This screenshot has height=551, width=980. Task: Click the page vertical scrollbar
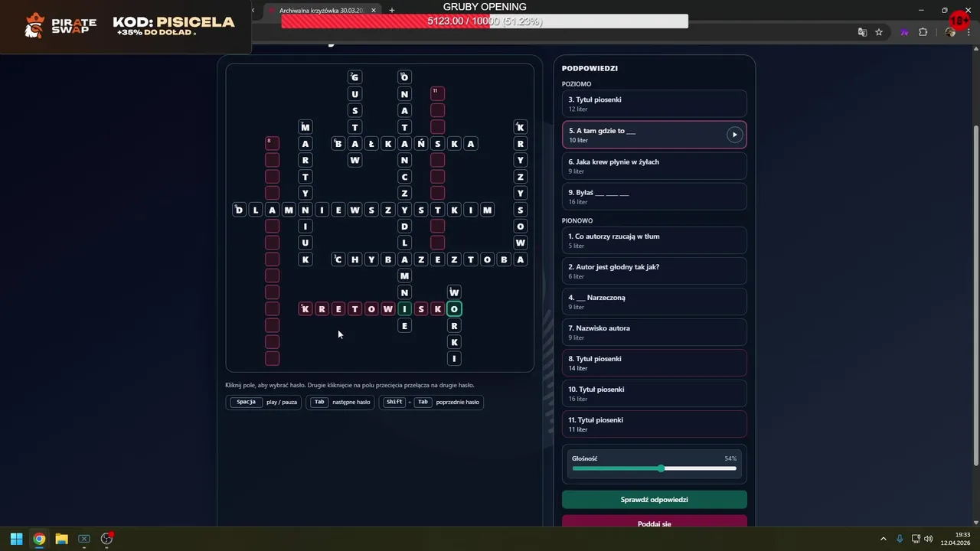coord(975,295)
